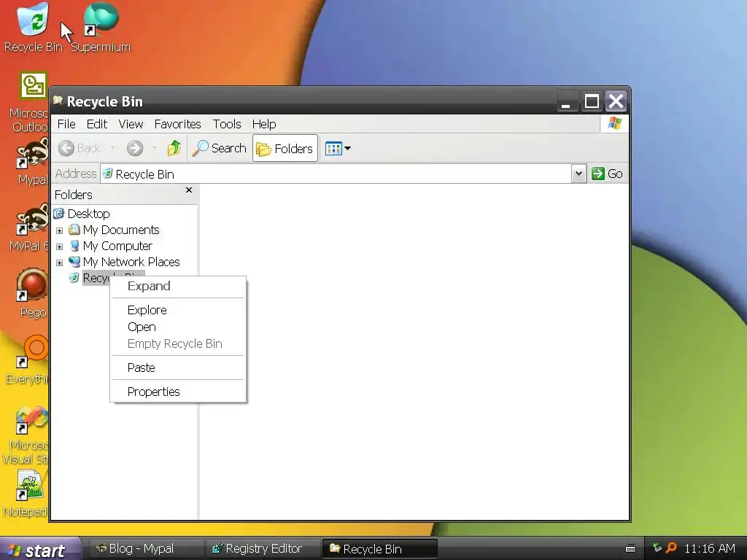Open the Views dropdown in toolbar
The width and height of the screenshot is (747, 560).
[x=338, y=149]
